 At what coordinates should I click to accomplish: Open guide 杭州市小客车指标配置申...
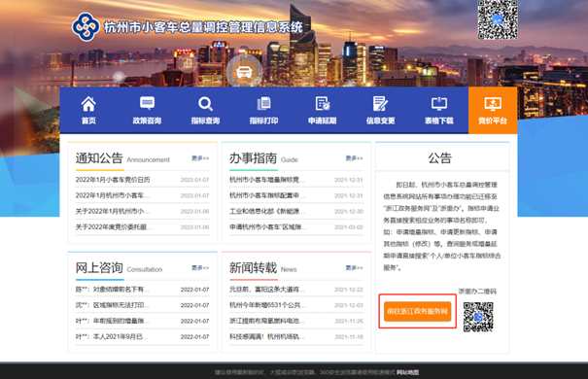tap(267, 195)
